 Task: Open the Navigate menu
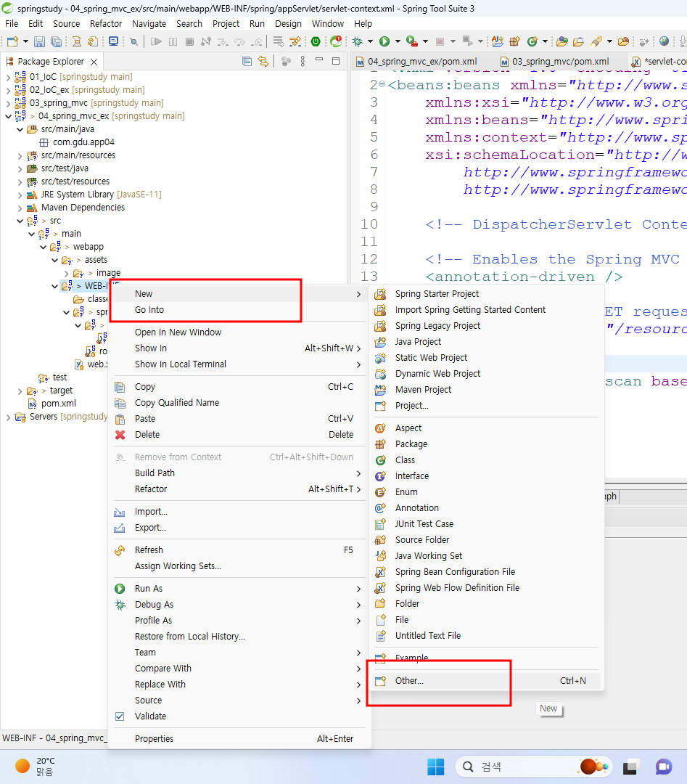(x=149, y=23)
